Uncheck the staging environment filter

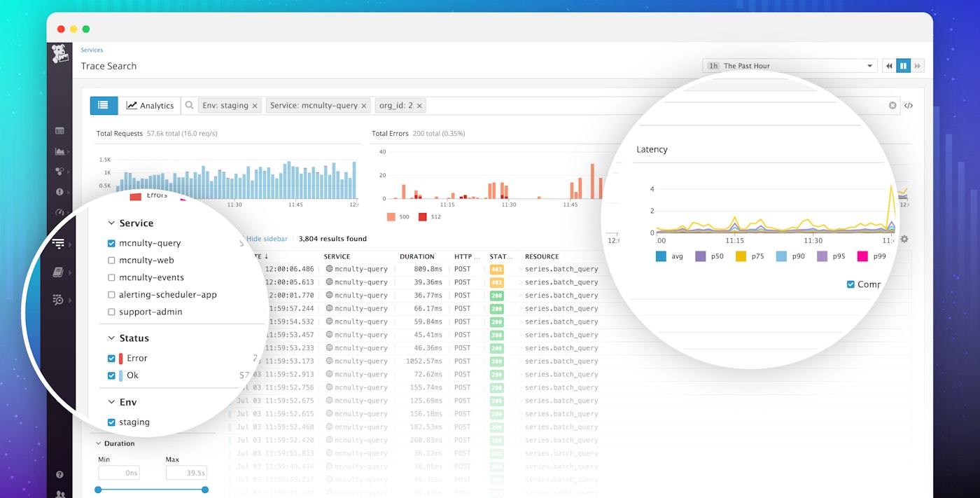[x=110, y=422]
